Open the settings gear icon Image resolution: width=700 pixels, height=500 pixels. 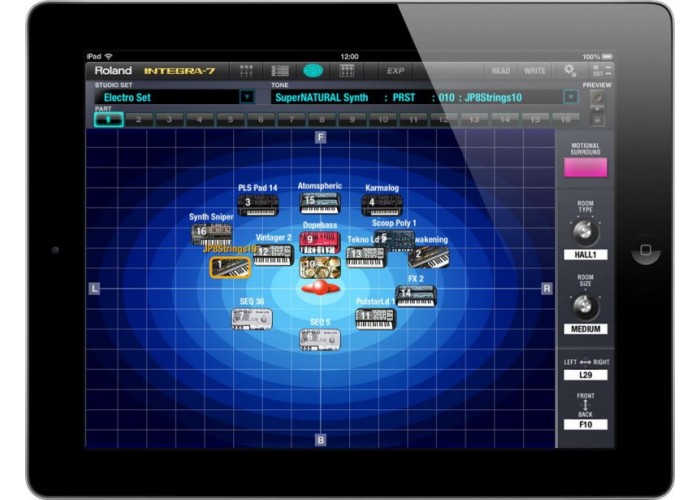coord(570,70)
